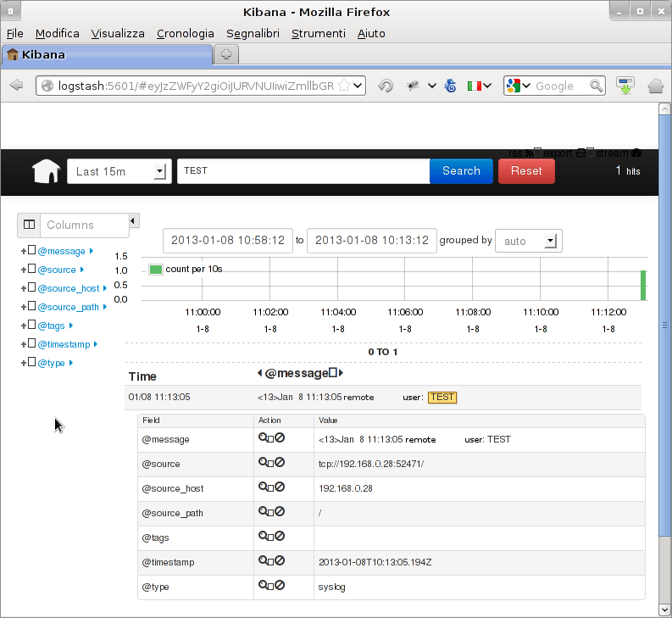Viewport: 672px width, 618px height.
Task: Click the magnifier in the @source_host row
Action: click(x=263, y=487)
